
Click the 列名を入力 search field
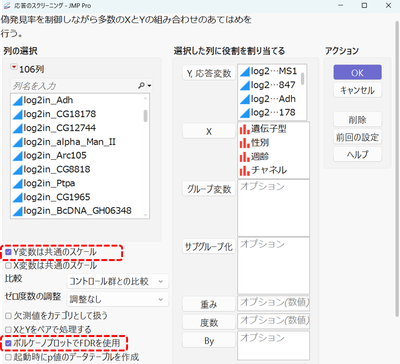[x=74, y=86]
